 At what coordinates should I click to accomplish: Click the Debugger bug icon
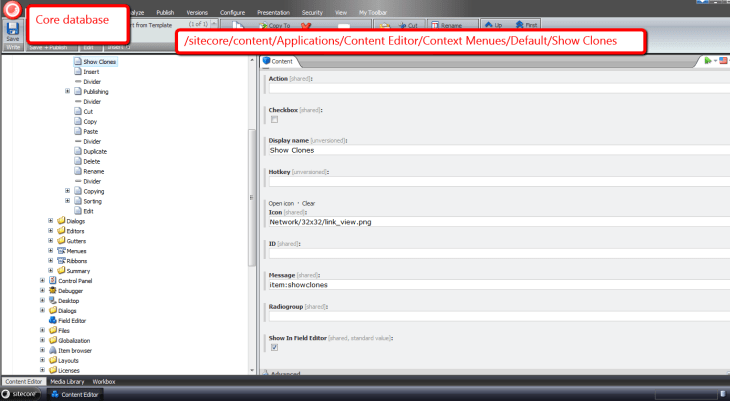click(53, 291)
